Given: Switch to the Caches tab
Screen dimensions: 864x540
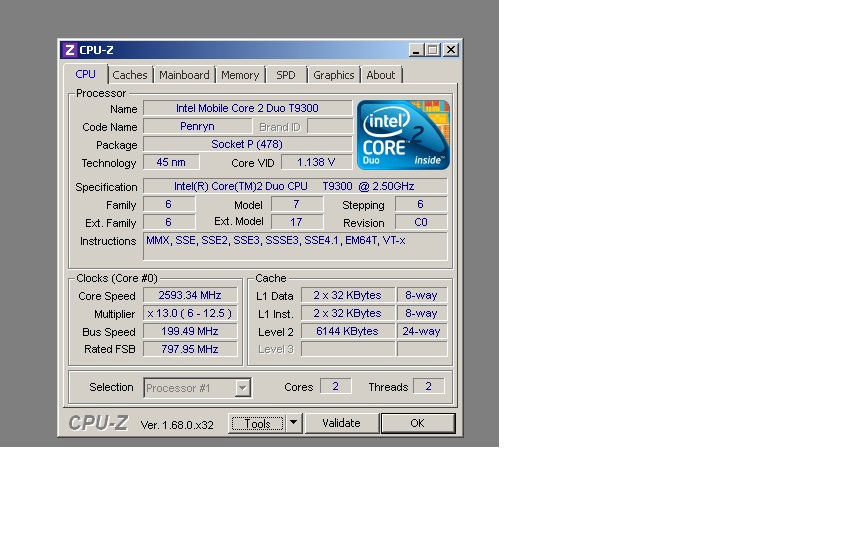Looking at the screenshot, I should (x=129, y=75).
